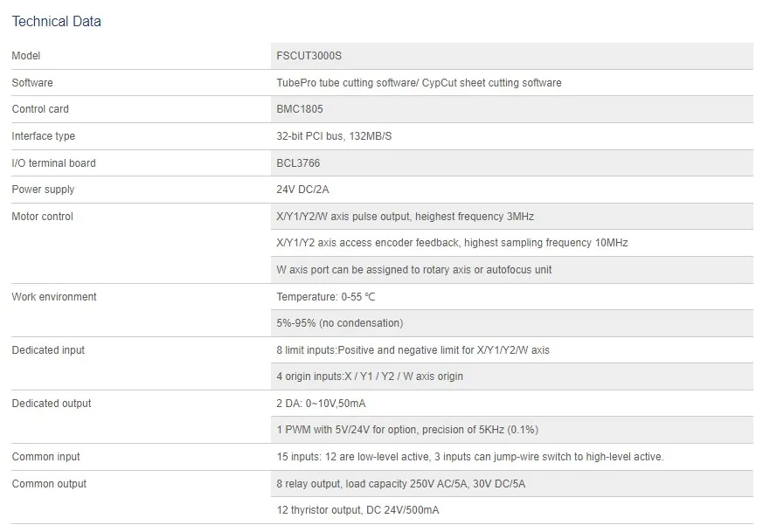Viewport: 770px width, 532px height.
Task: Click the encoder feedback 10MHz row
Action: tap(452, 243)
